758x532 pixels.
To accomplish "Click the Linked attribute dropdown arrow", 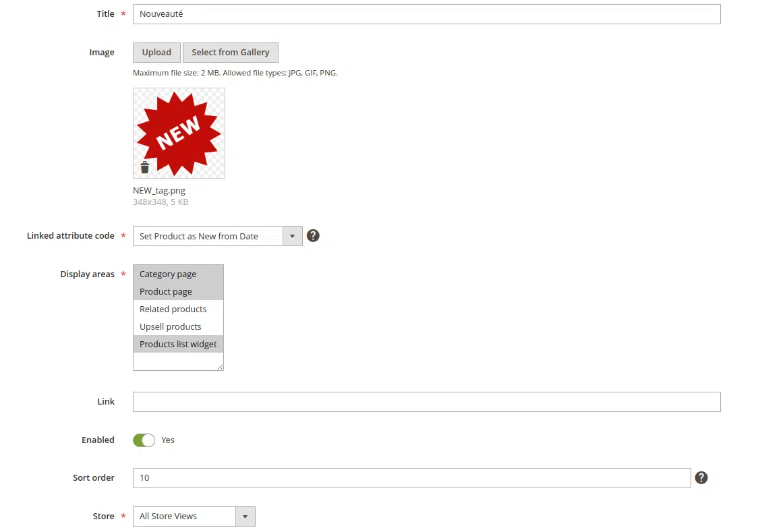I will (293, 235).
